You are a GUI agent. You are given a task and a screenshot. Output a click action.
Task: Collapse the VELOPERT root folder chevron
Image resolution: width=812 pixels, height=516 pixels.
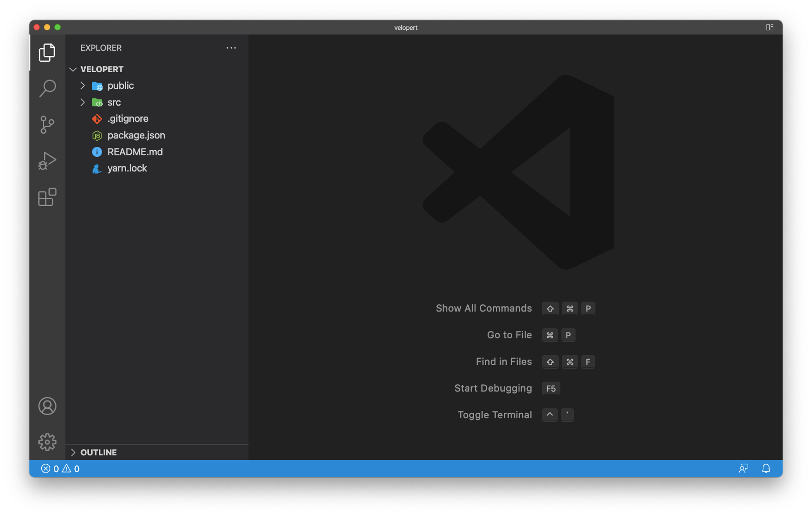point(73,70)
